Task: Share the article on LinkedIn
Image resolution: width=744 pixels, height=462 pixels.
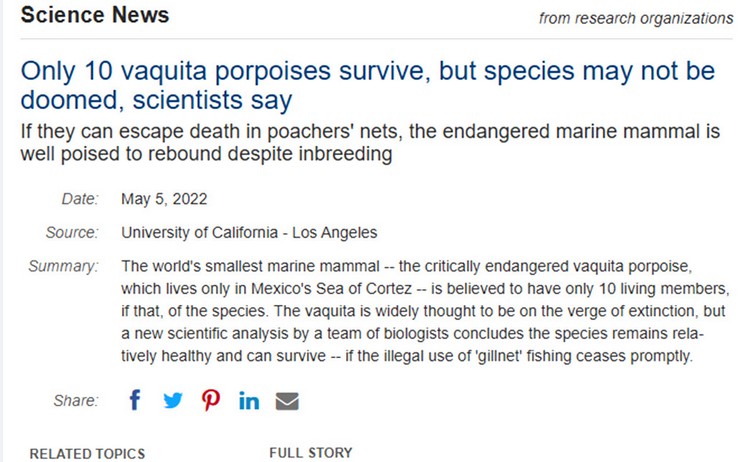Action: point(249,401)
